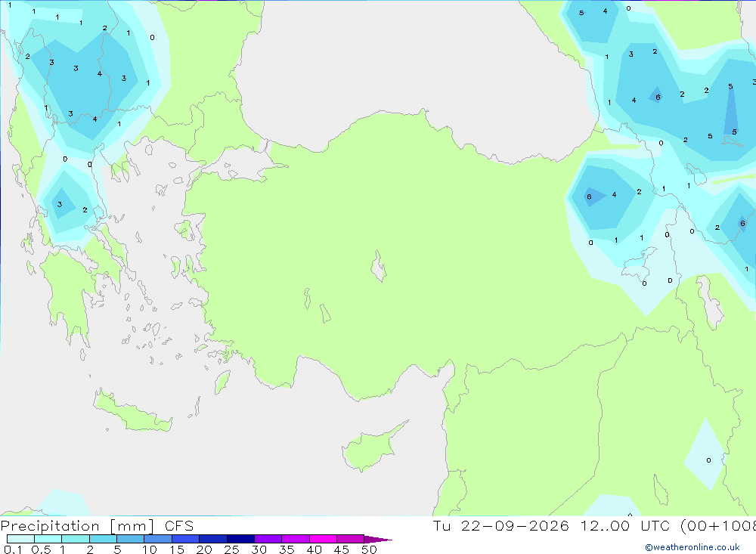Click the '45' legend scale label
This screenshot has width=756, height=554.
[x=342, y=549]
